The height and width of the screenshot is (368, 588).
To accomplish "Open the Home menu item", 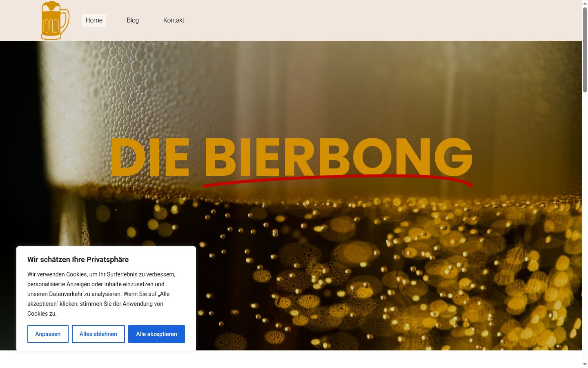I will (94, 20).
